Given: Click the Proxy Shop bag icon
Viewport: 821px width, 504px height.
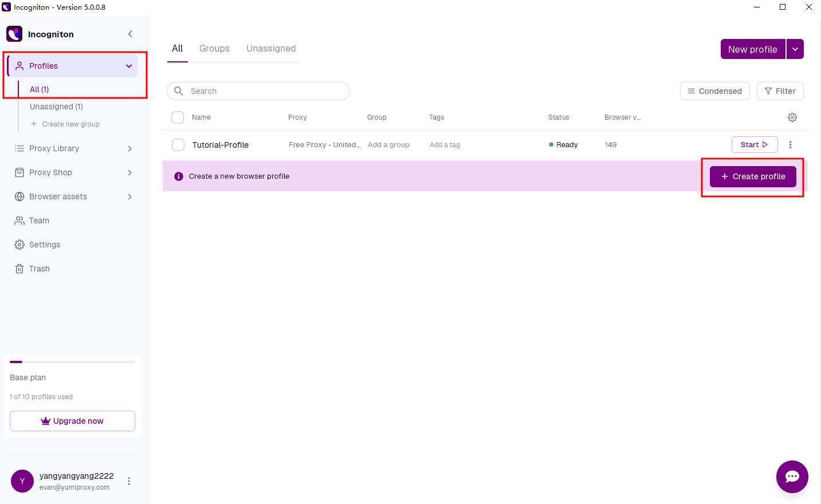Looking at the screenshot, I should coord(19,172).
